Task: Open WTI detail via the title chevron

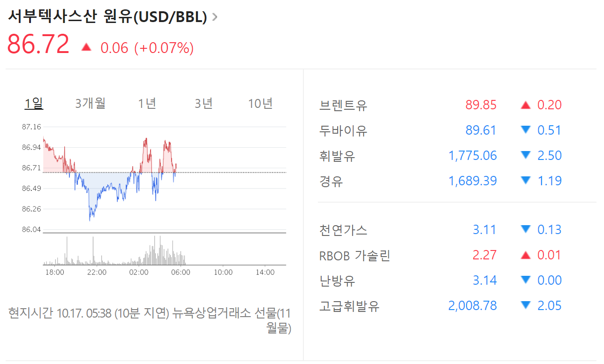Action: click(214, 17)
